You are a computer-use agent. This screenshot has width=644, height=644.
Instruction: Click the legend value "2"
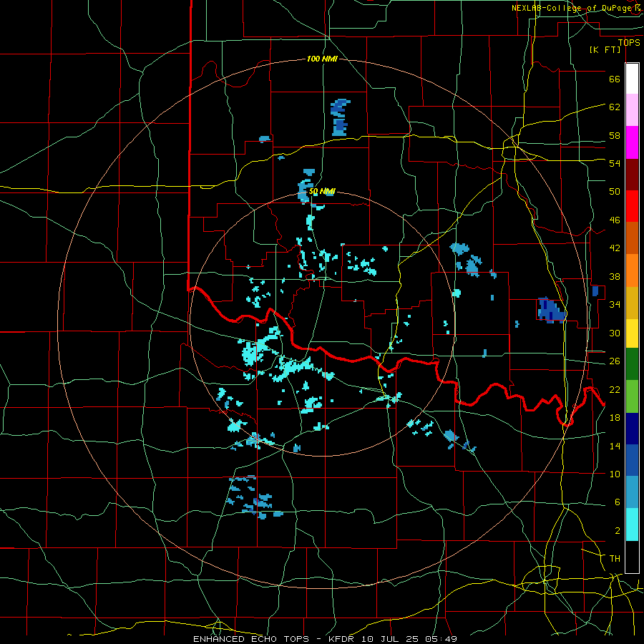coord(617,531)
